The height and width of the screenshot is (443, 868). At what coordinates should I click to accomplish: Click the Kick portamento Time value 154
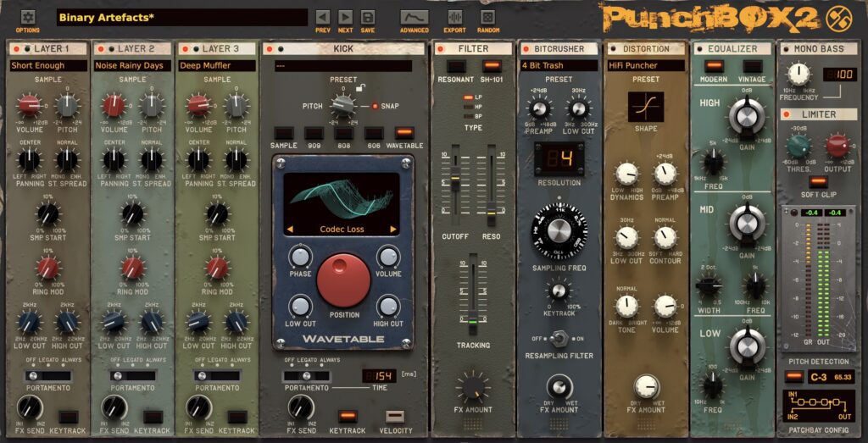tap(379, 376)
